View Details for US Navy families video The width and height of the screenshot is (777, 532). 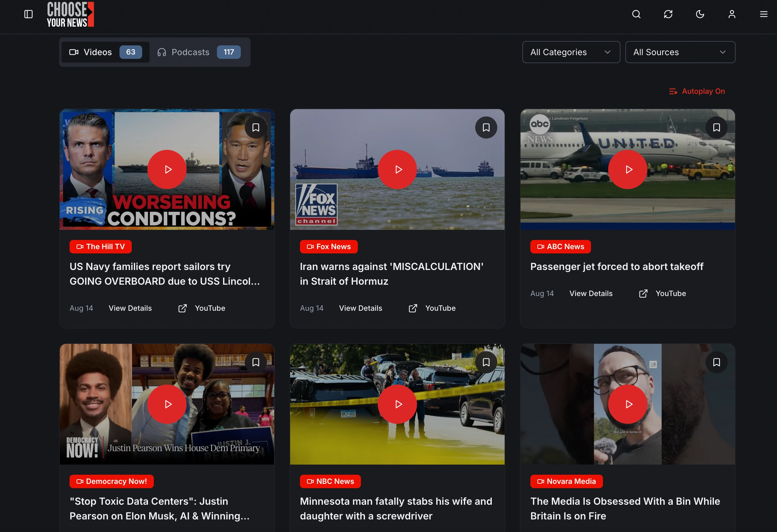[130, 308]
